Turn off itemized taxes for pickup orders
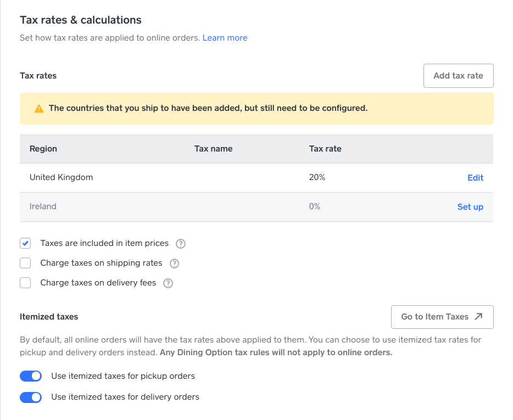 pyautogui.click(x=31, y=376)
